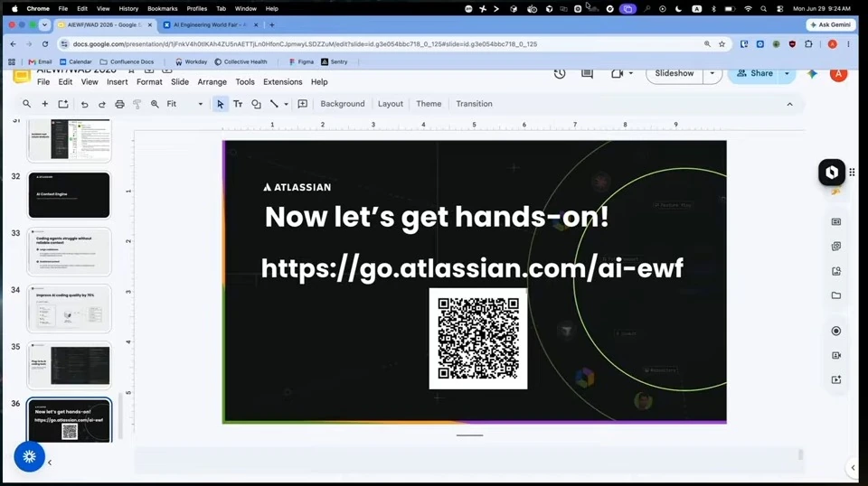This screenshot has height=486, width=868.
Task: Click the record icon in right sidebar
Action: click(x=836, y=331)
